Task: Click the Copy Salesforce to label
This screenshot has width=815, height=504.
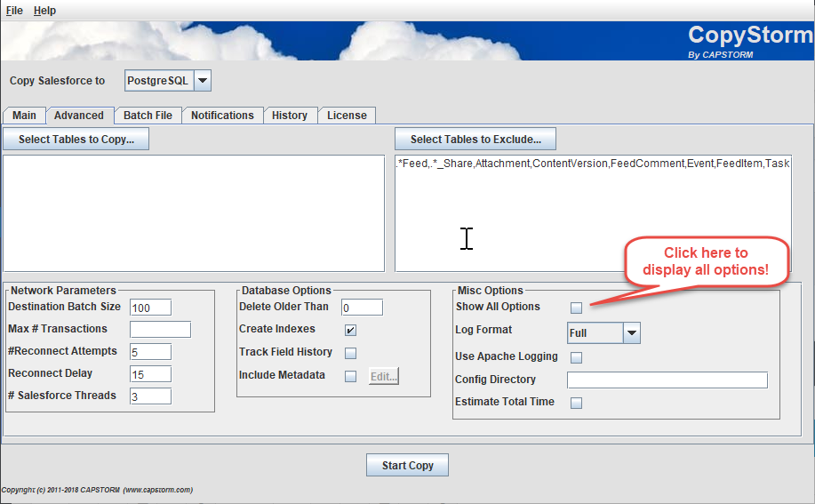Action: click(x=57, y=81)
